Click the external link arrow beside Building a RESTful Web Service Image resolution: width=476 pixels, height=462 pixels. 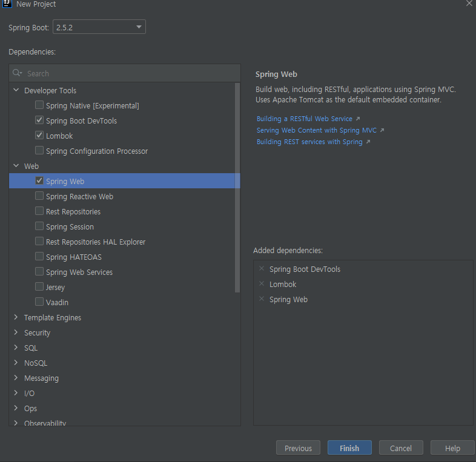(358, 119)
